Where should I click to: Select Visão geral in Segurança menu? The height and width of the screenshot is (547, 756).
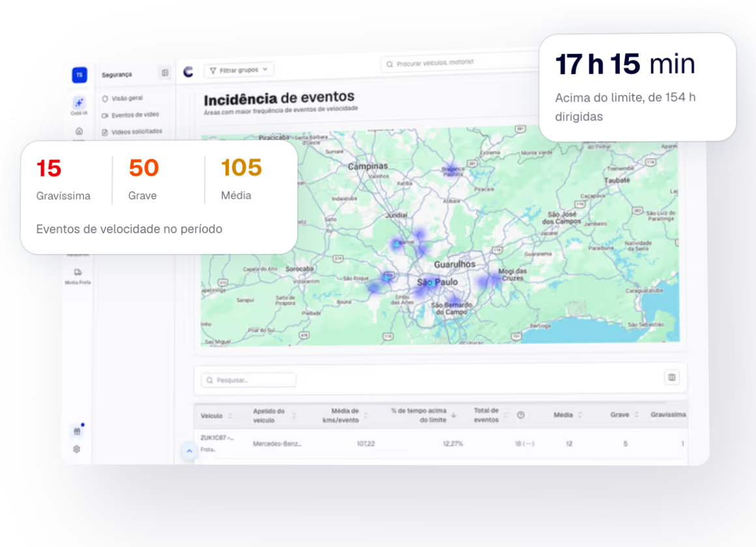127,98
